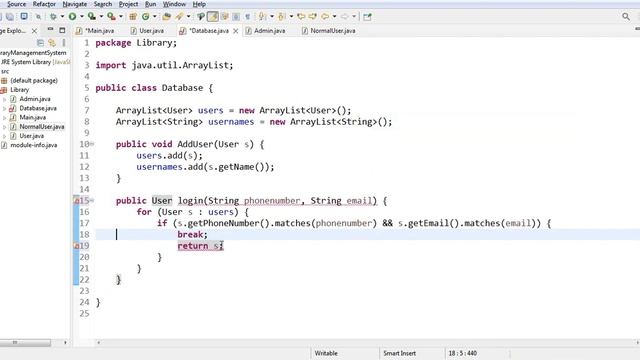Go to the last edit location icon

[301, 17]
